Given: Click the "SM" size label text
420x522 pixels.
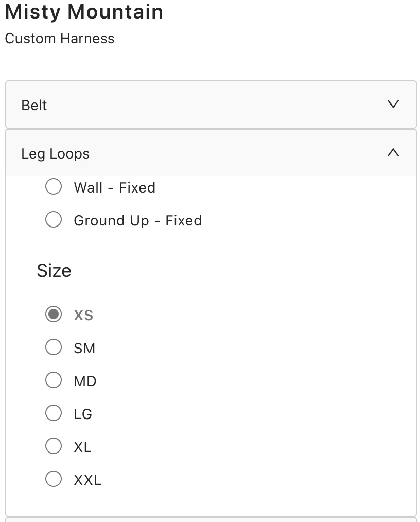Looking at the screenshot, I should click(84, 349).
